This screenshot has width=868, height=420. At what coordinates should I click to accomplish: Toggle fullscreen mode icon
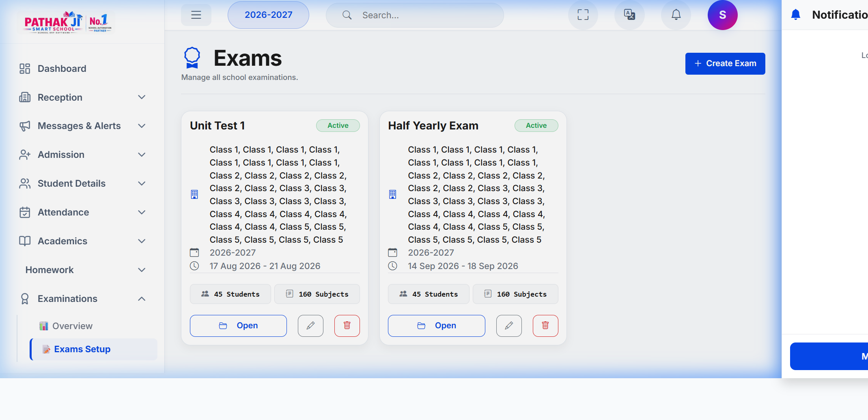click(583, 15)
